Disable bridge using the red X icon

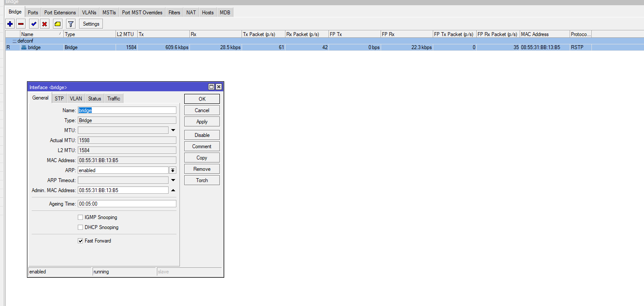(44, 24)
